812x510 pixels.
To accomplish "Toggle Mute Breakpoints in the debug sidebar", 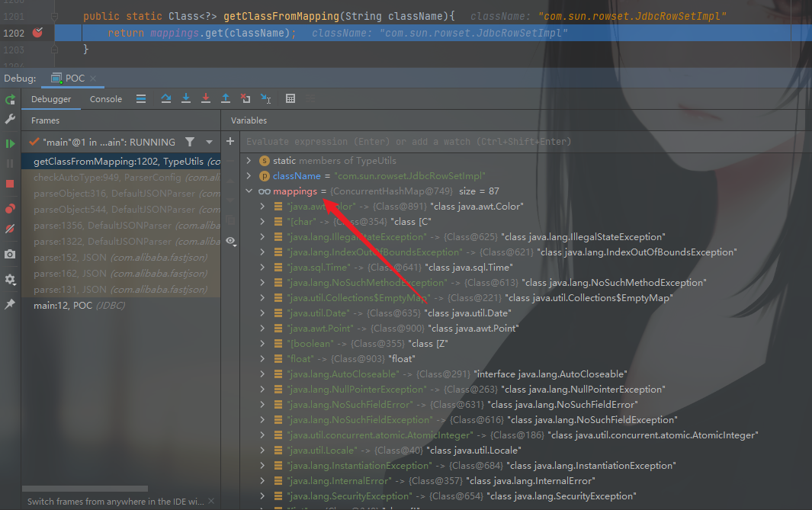I will pos(10,229).
